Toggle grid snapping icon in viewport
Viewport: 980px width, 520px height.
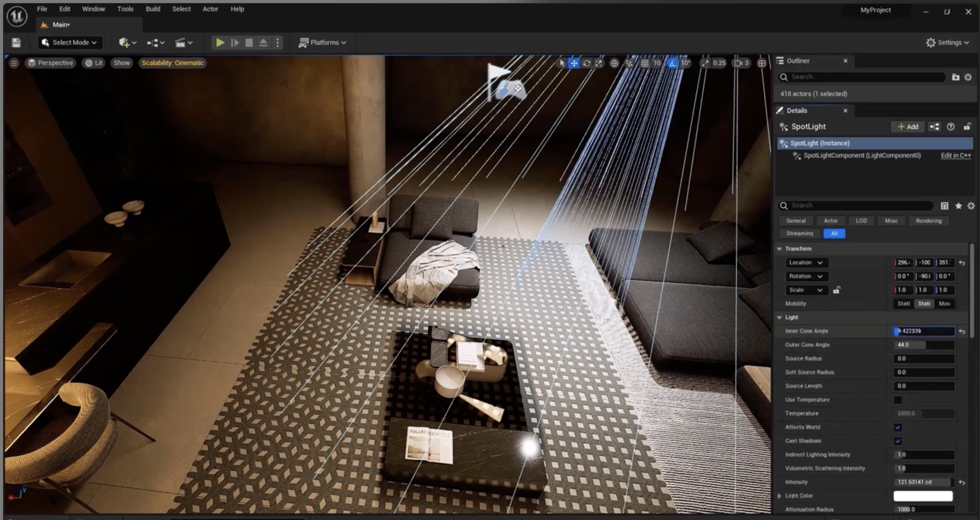tap(644, 63)
